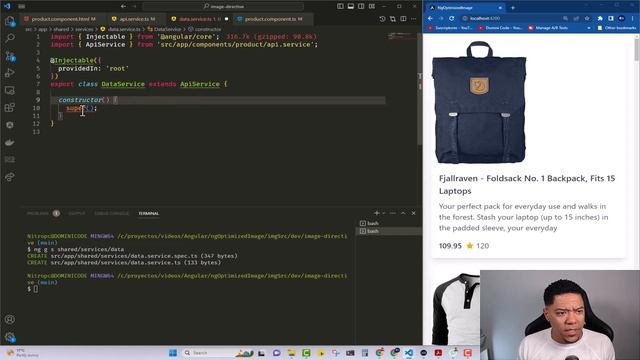Toggle the bottom panel layout icon
This screenshot has width=640, height=360.
click(351, 6)
